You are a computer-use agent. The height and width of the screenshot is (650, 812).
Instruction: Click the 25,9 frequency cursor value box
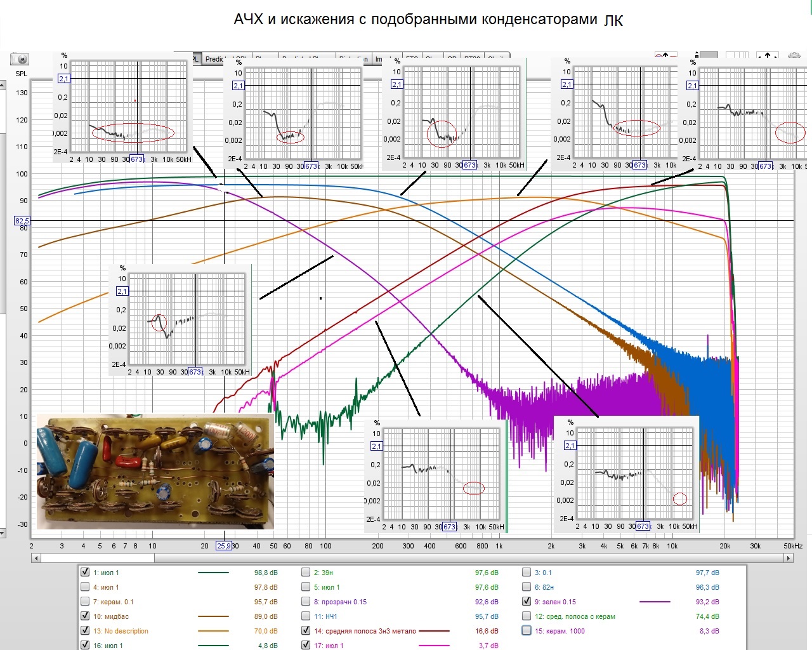tap(225, 546)
